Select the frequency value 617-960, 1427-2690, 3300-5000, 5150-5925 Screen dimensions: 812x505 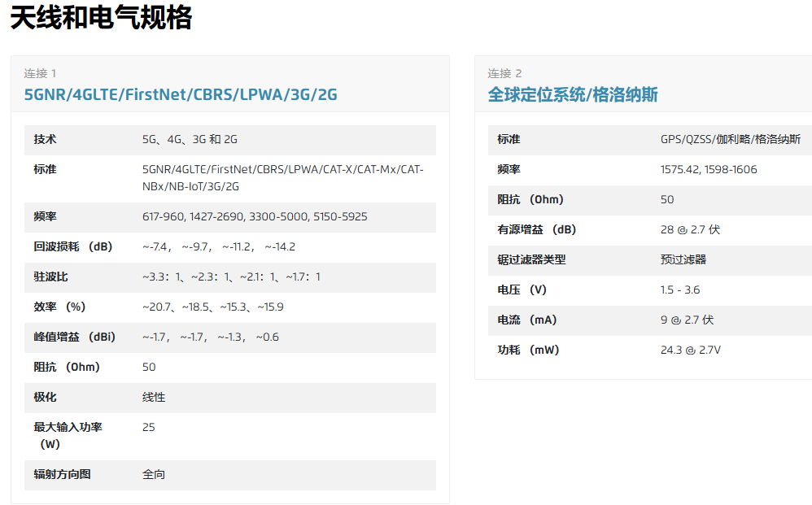(x=255, y=216)
